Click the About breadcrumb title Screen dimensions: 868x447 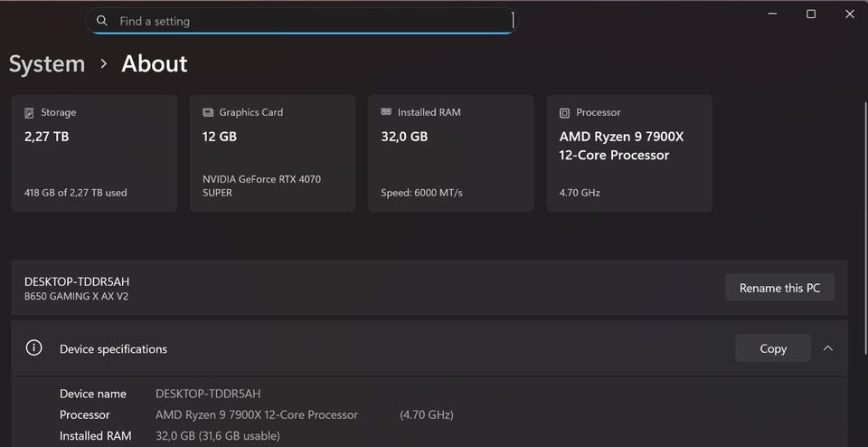pos(155,64)
